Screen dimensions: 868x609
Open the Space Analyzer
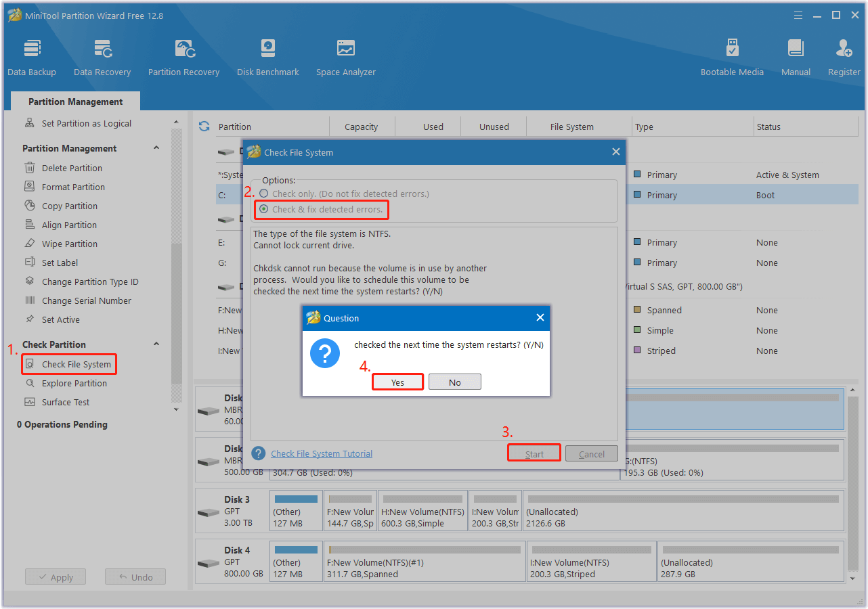[x=346, y=58]
